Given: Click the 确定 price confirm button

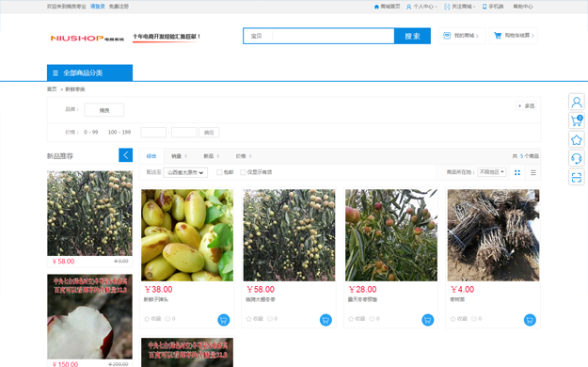Looking at the screenshot, I should click(209, 132).
